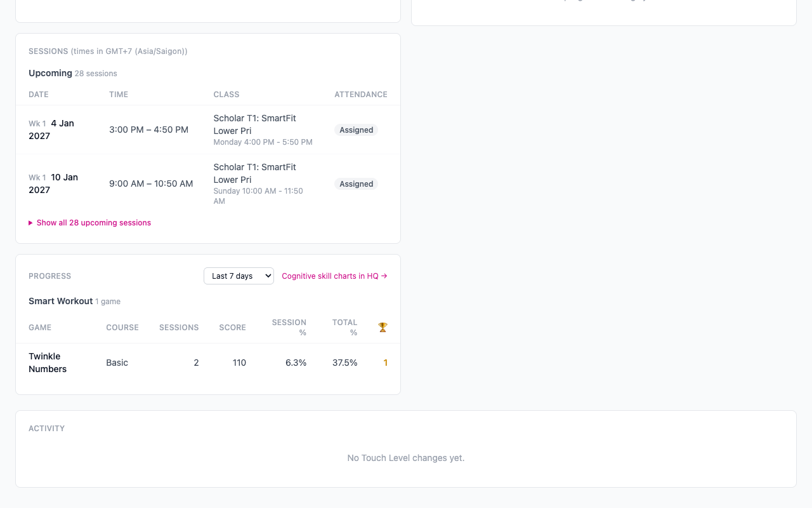
Task: Click the ATTENDANCE column header
Action: pos(361,95)
